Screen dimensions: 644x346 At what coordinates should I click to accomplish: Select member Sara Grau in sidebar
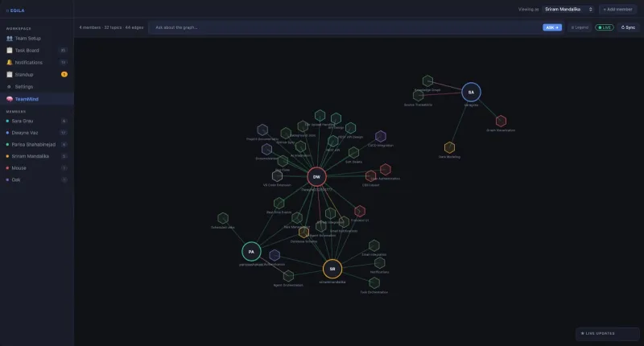pyautogui.click(x=37, y=121)
